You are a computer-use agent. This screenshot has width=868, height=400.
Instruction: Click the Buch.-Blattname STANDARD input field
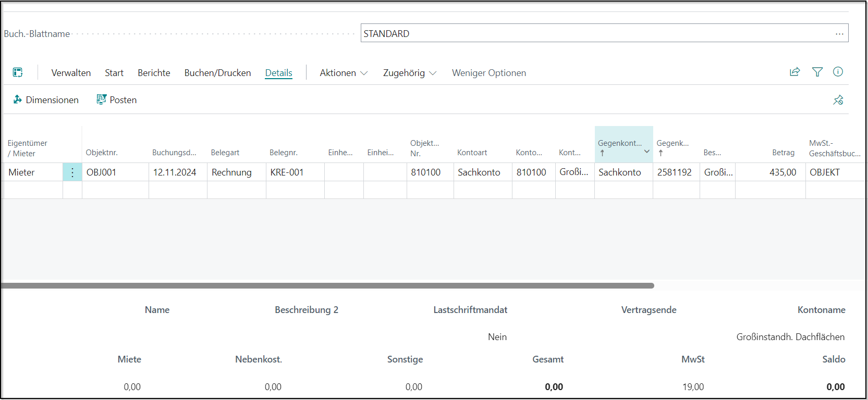pos(594,34)
